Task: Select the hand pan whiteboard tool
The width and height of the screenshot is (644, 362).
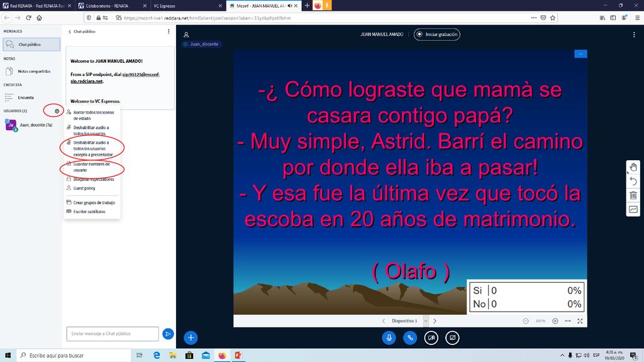Action: pos(633,167)
